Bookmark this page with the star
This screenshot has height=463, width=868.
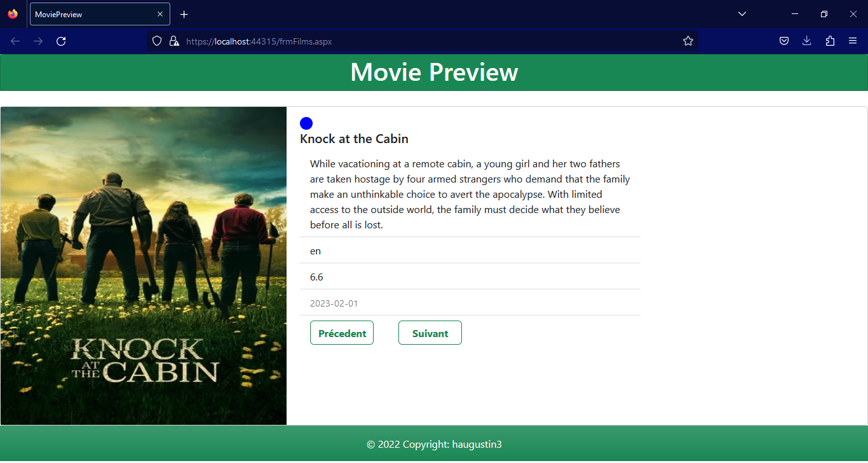point(688,41)
